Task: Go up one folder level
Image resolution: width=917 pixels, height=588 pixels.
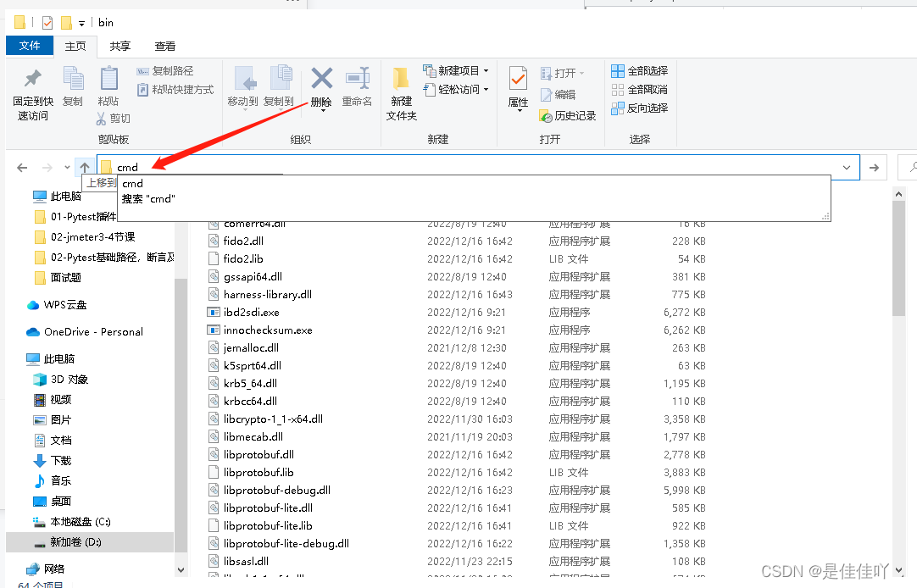Action: click(x=85, y=168)
